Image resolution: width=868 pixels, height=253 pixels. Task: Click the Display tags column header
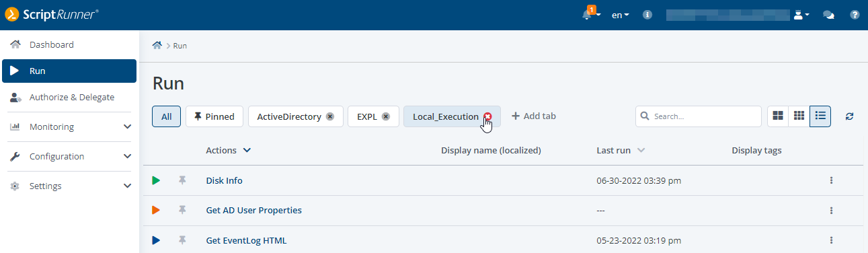pyautogui.click(x=756, y=150)
